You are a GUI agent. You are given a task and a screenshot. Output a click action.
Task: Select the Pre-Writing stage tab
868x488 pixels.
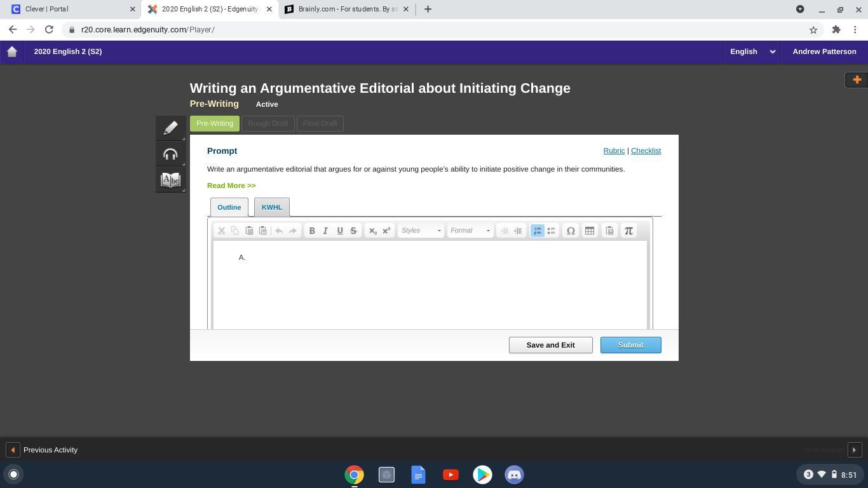(215, 123)
